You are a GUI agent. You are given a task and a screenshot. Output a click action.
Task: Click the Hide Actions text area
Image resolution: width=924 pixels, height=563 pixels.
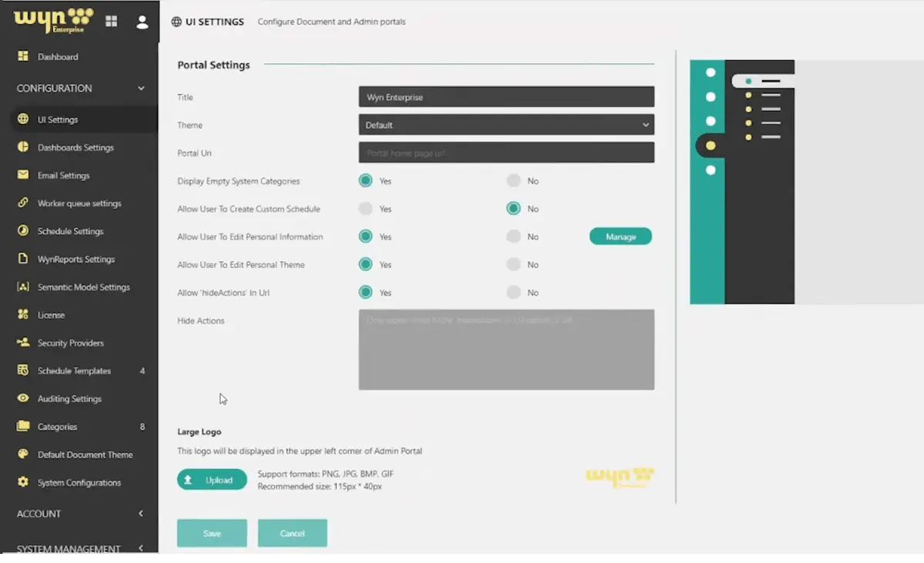(507, 350)
